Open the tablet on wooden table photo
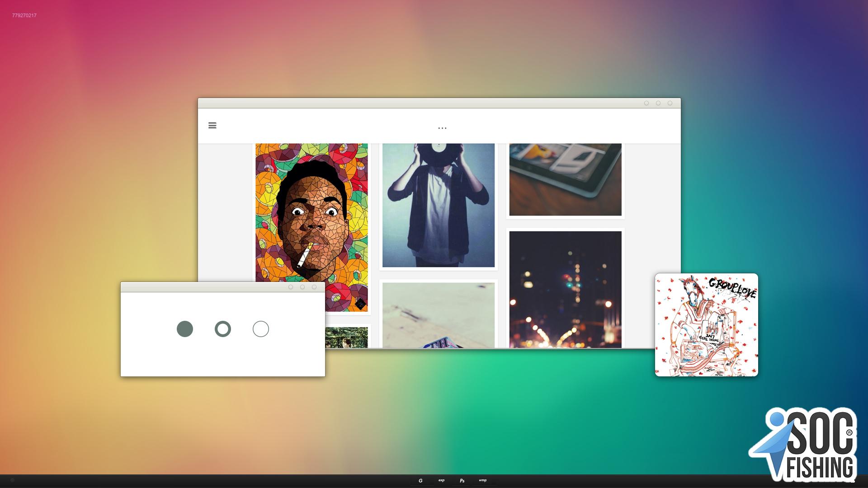This screenshot has width=868, height=488. (x=565, y=179)
